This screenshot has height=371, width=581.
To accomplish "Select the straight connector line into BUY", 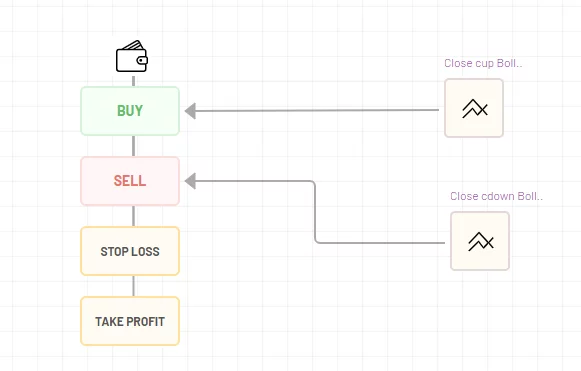I will pyautogui.click(x=317, y=110).
